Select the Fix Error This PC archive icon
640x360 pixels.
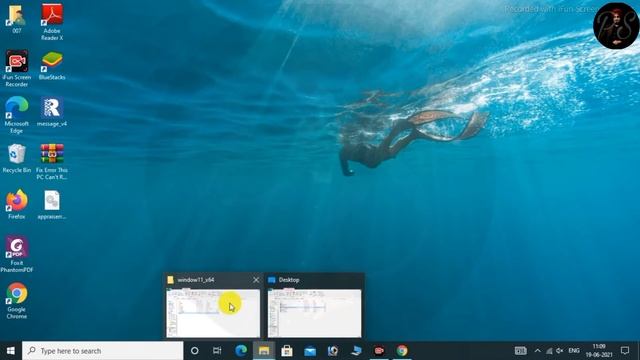(x=52, y=162)
